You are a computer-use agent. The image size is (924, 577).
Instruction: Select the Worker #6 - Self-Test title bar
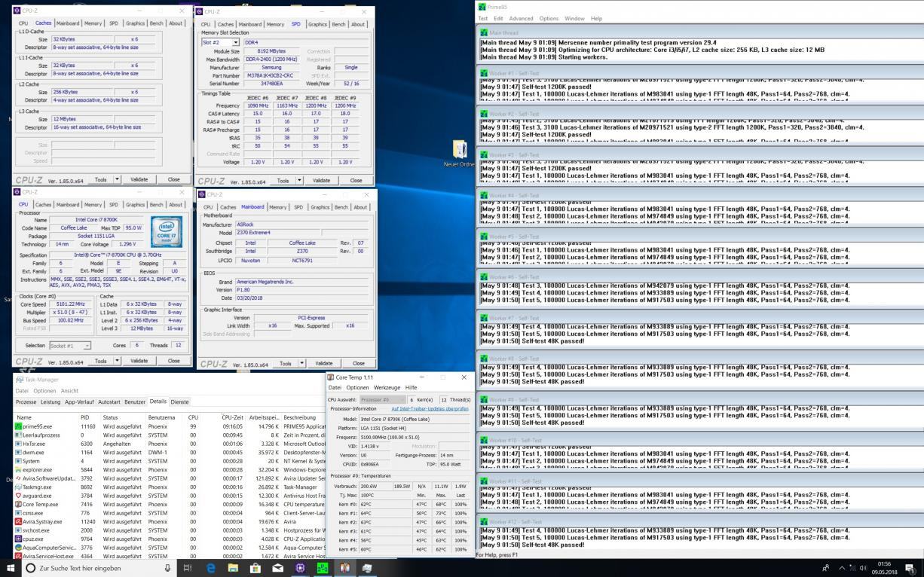pos(699,277)
